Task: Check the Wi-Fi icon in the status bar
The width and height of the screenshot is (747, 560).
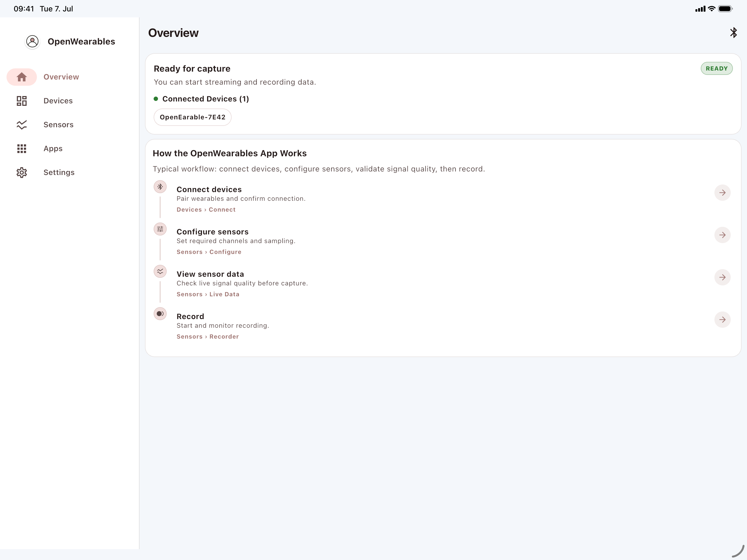Action: tap(711, 9)
